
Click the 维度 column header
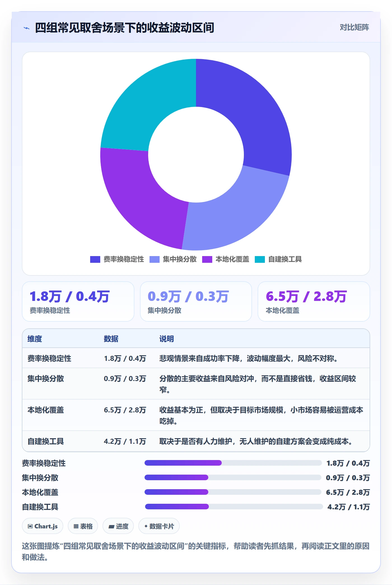(x=35, y=339)
